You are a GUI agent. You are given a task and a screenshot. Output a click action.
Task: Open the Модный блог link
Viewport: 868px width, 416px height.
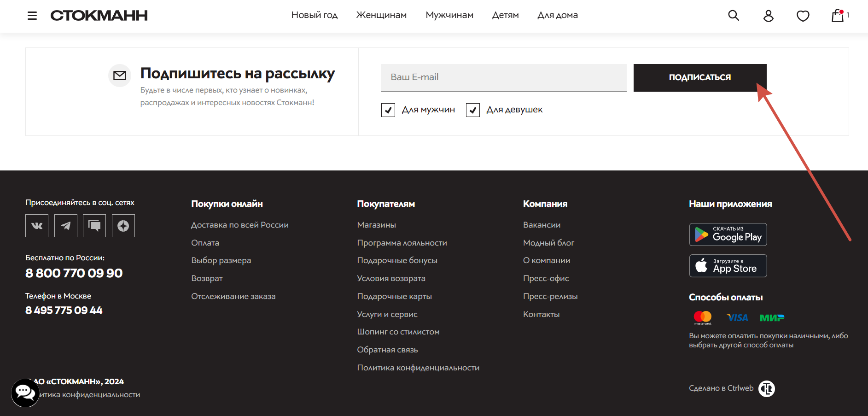tap(549, 243)
